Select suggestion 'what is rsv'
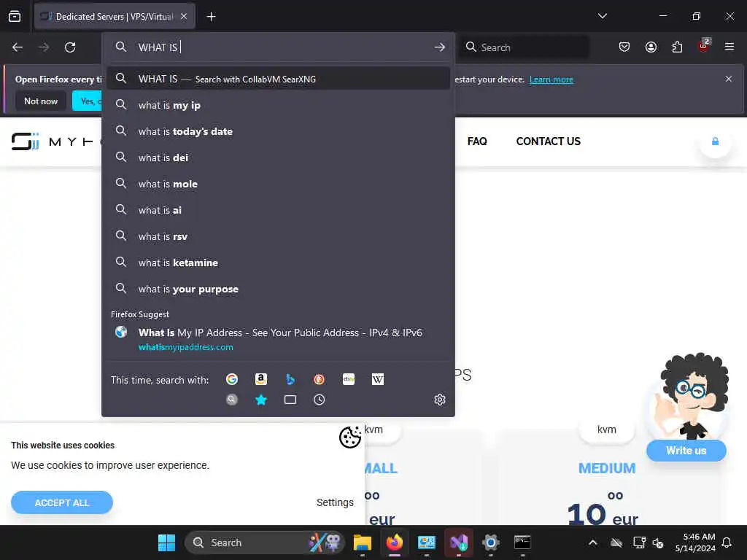The height and width of the screenshot is (560, 747). coord(278,236)
